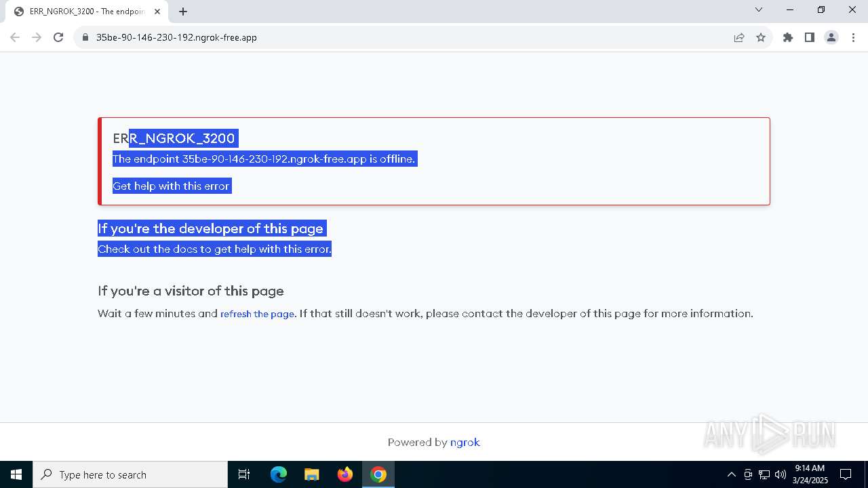Click 'If you're a visitor of this page' heading
868x488 pixels.
(x=191, y=291)
